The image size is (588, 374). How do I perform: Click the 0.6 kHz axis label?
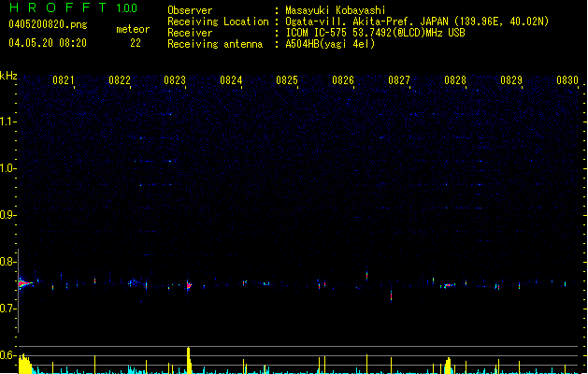point(8,355)
